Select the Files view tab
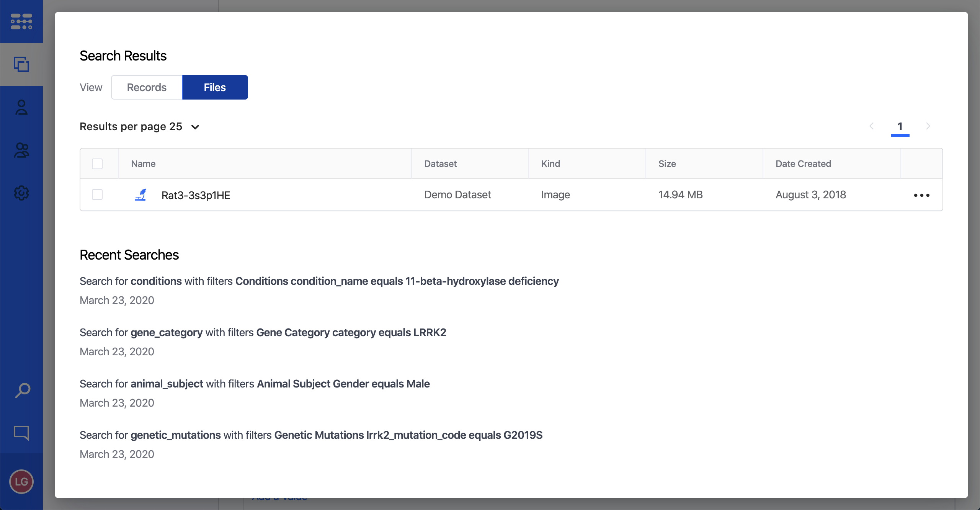Image resolution: width=980 pixels, height=510 pixels. [215, 87]
